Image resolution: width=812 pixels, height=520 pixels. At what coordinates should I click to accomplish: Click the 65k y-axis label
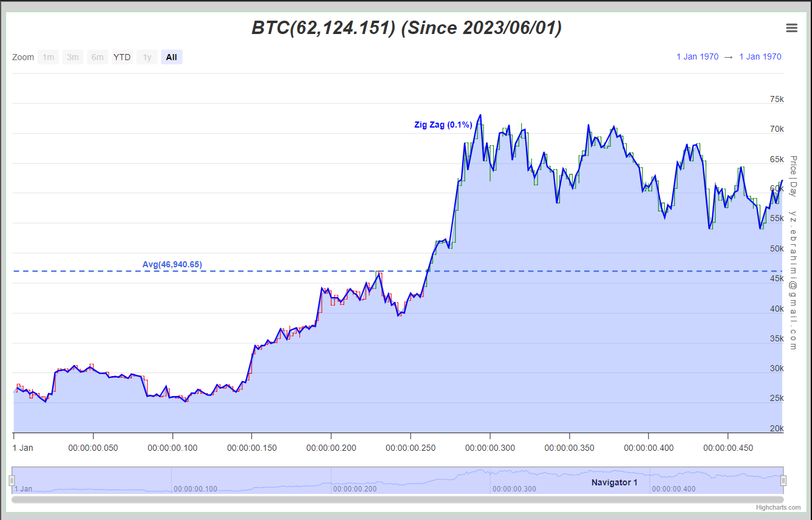777,159
